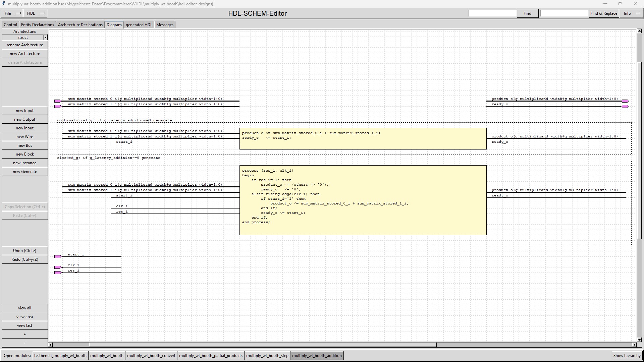This screenshot has height=362, width=644.
Task: Switch to the generated HDL tab
Action: pos(139,25)
